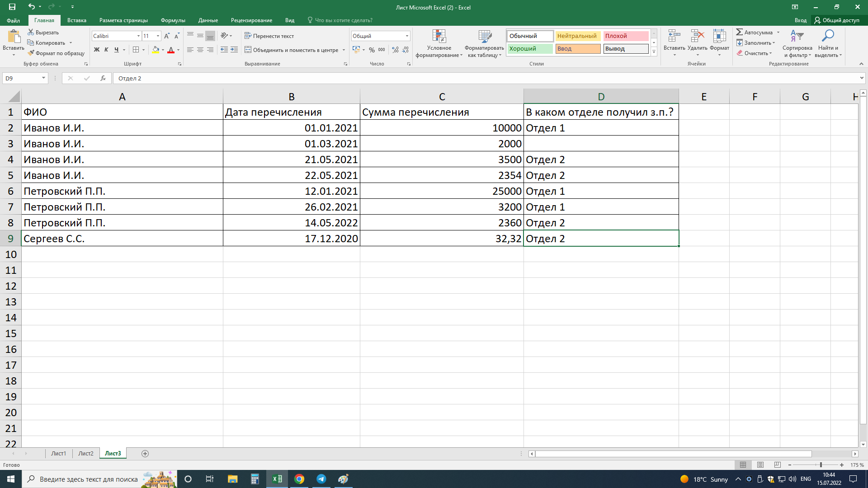Increase font size with the A-up icon
The height and width of the screenshot is (488, 868).
click(167, 36)
